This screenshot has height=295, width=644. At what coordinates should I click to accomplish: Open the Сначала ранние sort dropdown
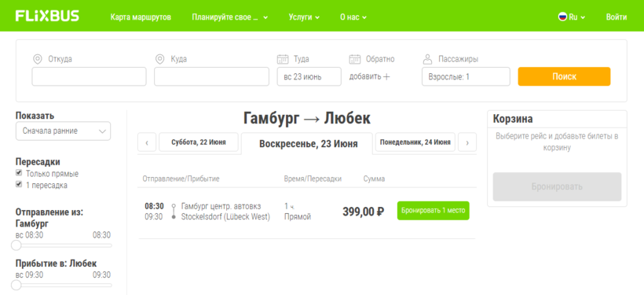(x=64, y=131)
